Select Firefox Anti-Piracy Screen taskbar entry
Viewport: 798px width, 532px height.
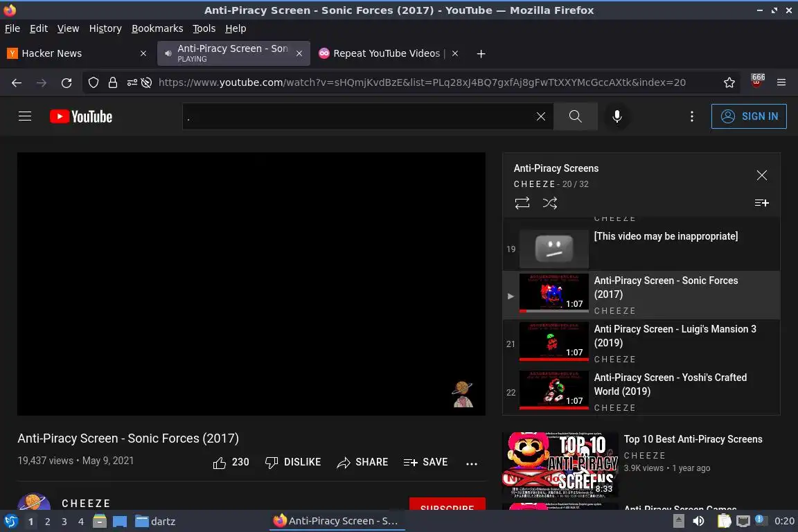coord(337,521)
